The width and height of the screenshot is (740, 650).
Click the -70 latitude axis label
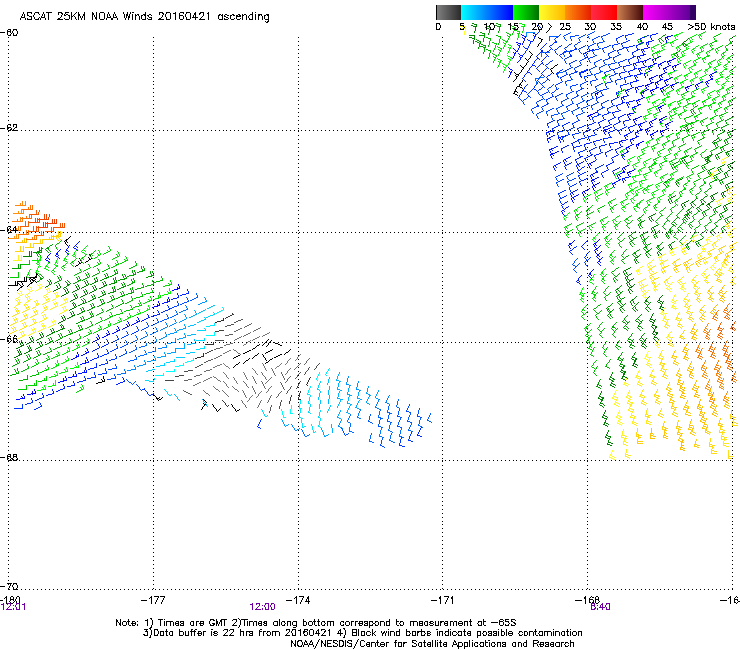click(x=9, y=586)
